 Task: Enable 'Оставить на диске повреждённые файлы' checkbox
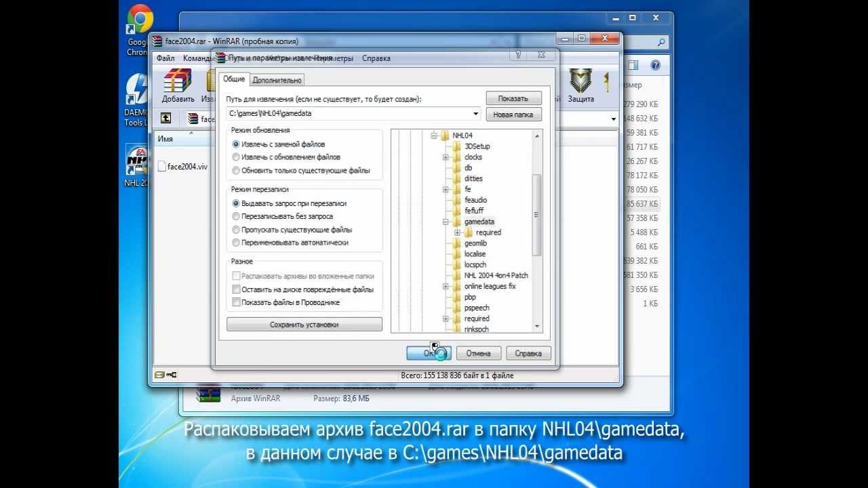236,289
